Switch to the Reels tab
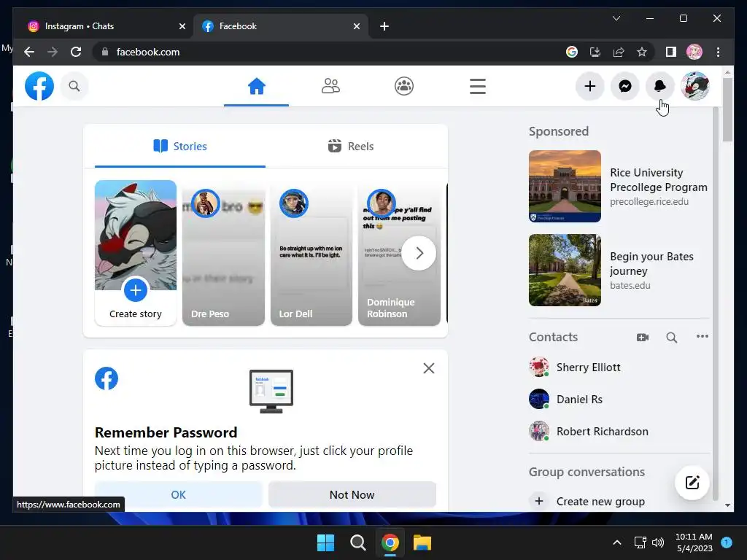The image size is (747, 560). click(x=351, y=146)
